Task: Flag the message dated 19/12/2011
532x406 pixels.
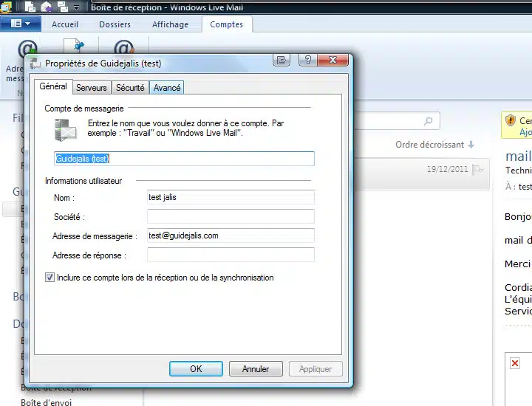Action: pyautogui.click(x=478, y=169)
